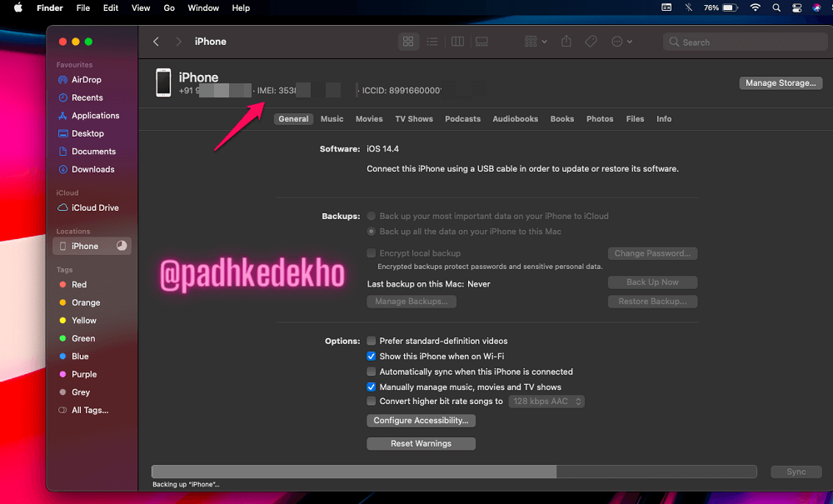Click the Edit Tags icon
The image size is (833, 504).
coord(591,42)
